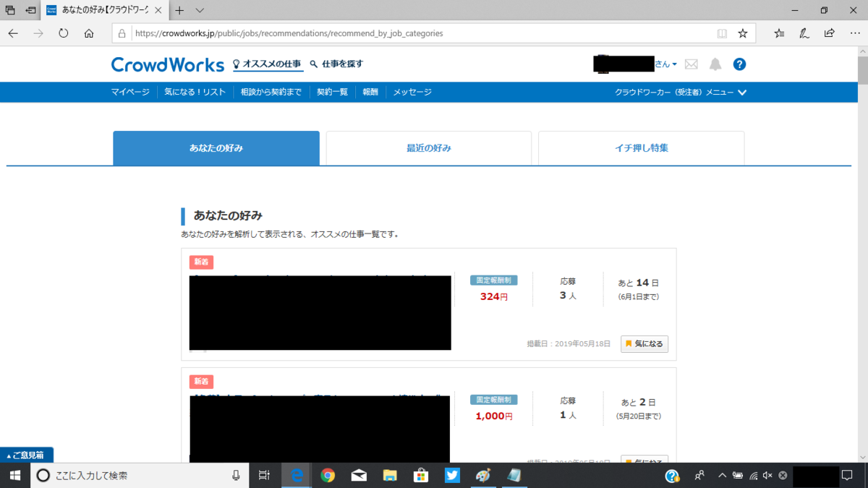
Task: Open Twitter app from taskbar
Action: point(452,475)
